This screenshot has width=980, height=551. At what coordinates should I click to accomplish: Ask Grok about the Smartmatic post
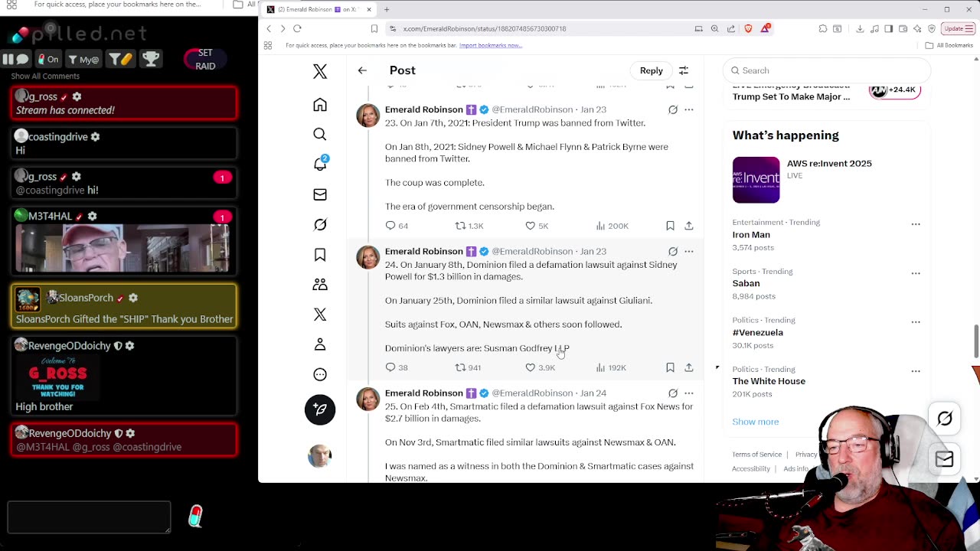pyautogui.click(x=673, y=393)
